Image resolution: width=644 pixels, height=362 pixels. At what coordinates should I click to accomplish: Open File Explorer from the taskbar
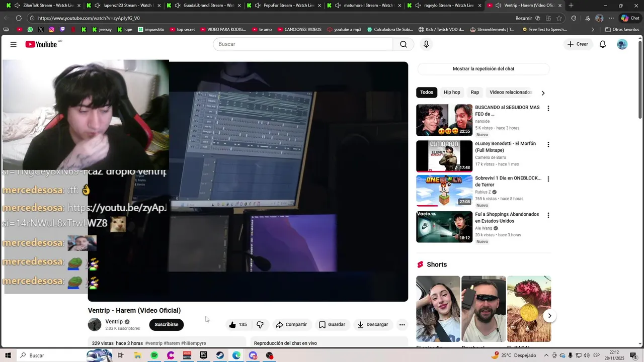(x=137, y=355)
